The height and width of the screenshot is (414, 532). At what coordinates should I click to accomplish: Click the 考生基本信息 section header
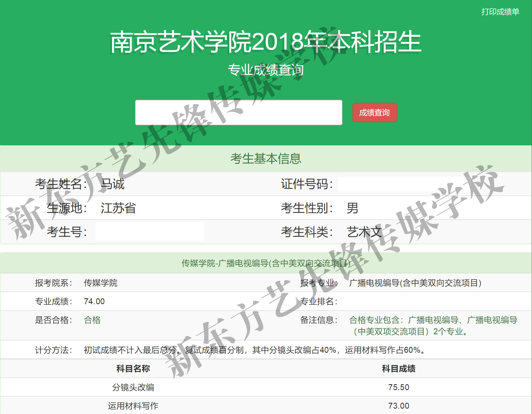tap(266, 159)
